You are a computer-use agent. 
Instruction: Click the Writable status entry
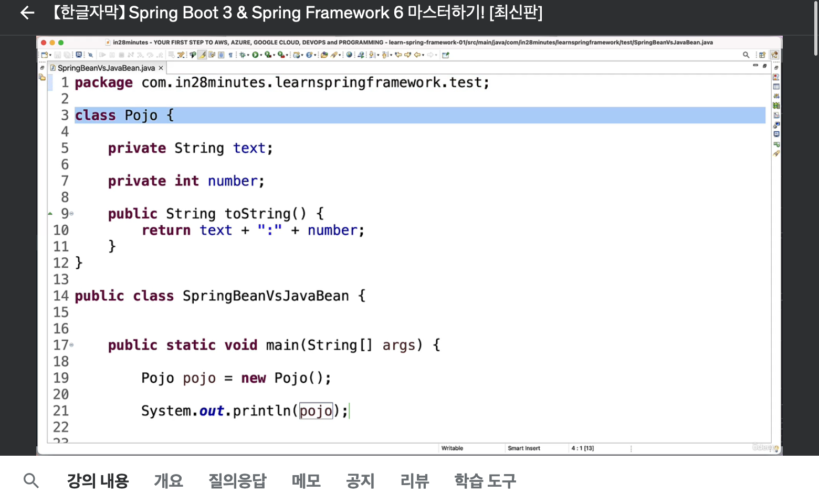tap(452, 448)
